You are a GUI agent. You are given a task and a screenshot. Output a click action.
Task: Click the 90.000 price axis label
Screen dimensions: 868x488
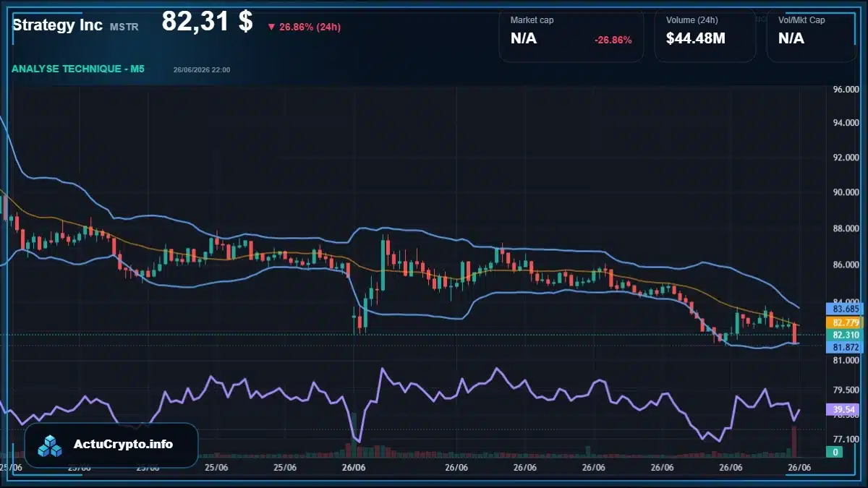pos(845,192)
